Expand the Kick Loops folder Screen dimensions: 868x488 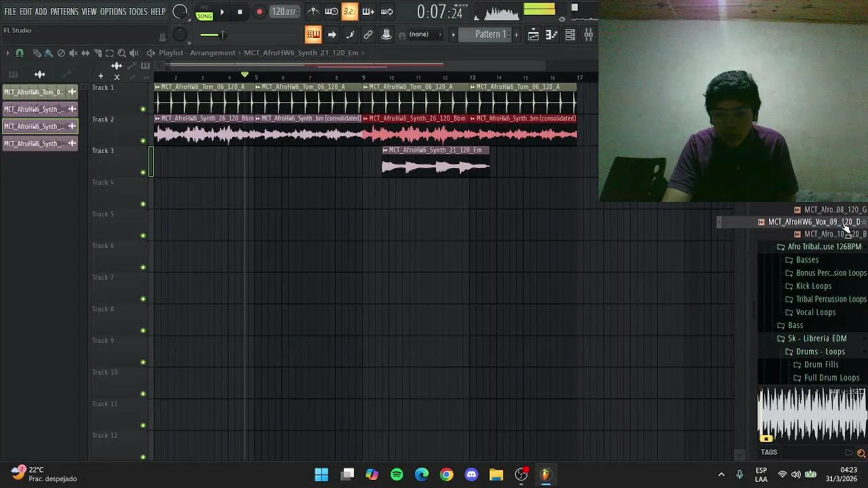point(813,286)
